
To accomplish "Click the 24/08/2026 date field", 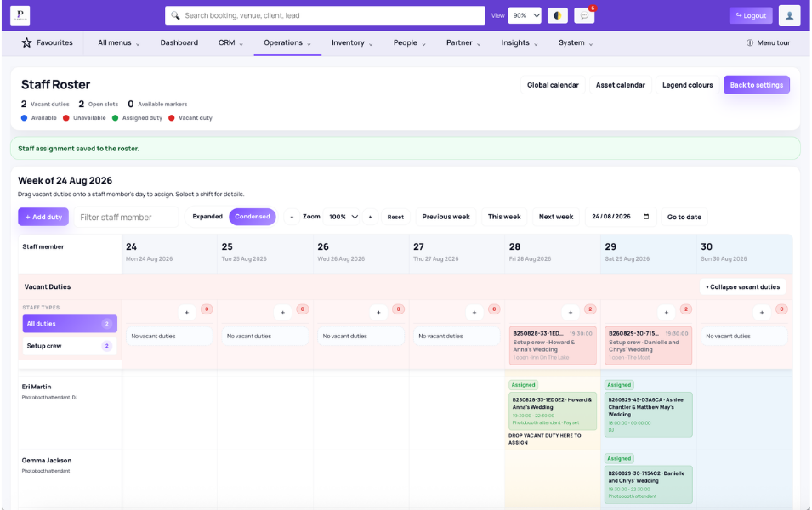I will pos(621,217).
